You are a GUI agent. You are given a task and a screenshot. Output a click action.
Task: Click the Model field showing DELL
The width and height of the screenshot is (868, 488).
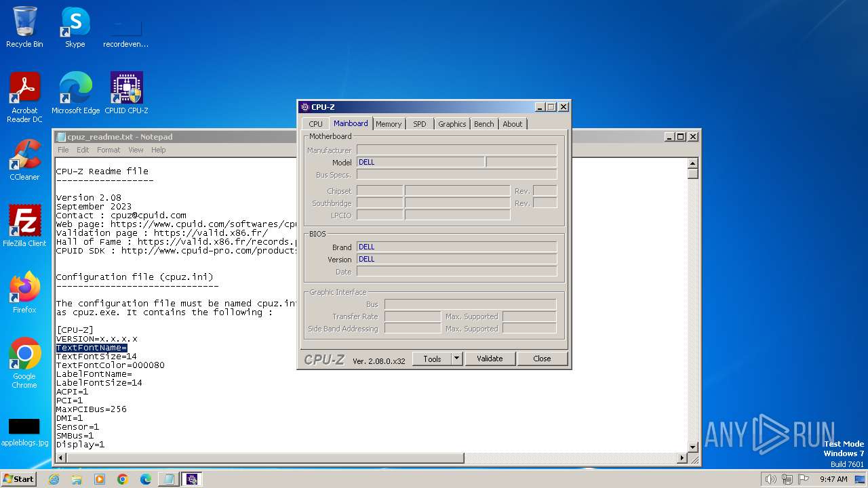420,163
